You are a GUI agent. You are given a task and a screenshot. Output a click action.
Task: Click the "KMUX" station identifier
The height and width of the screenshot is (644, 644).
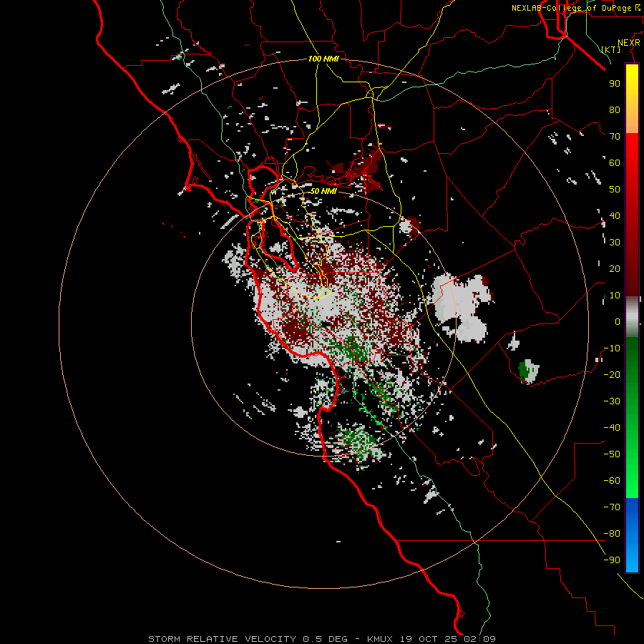click(x=380, y=639)
